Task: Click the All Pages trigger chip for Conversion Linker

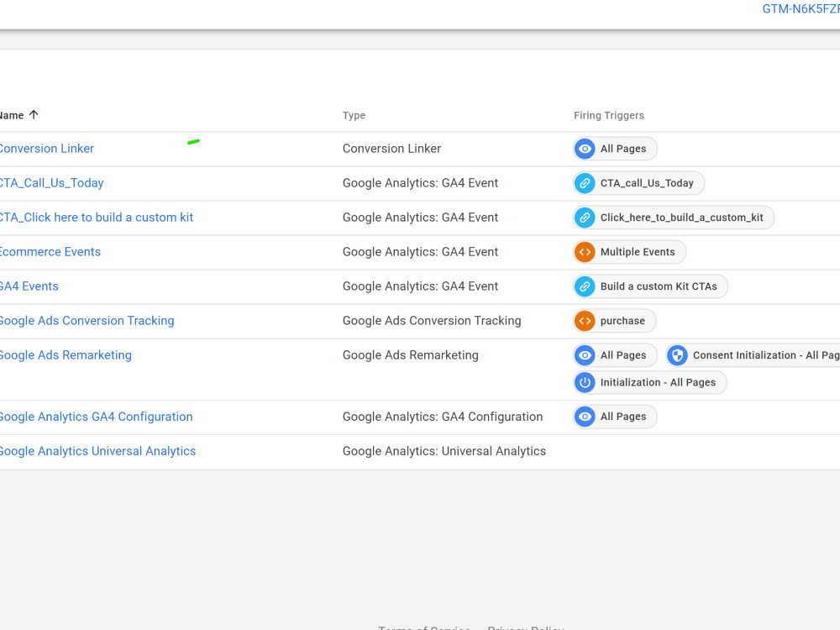Action: (615, 149)
